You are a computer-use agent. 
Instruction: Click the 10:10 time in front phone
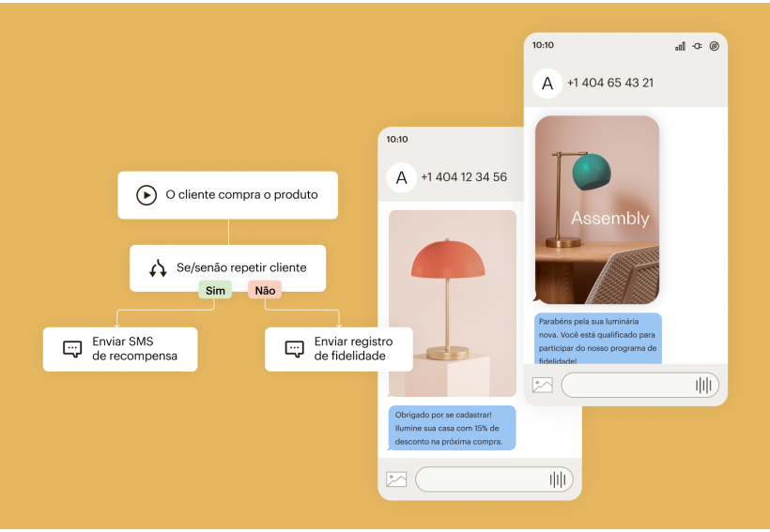coord(543,45)
